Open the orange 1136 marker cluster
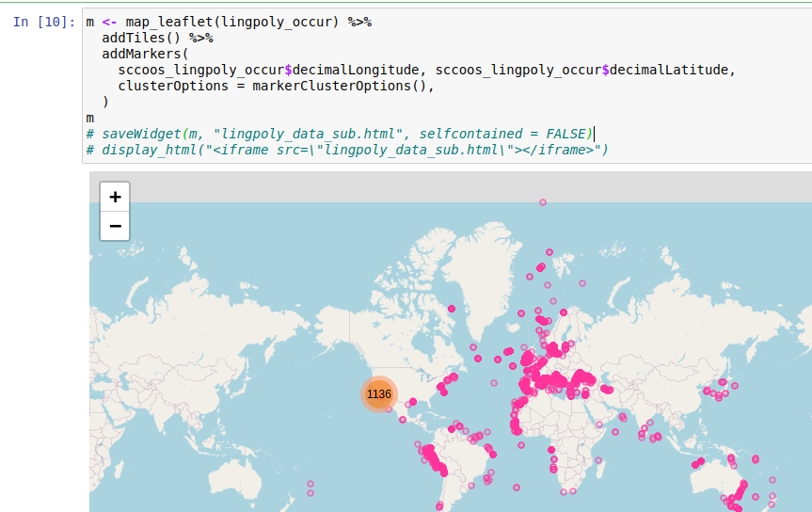The image size is (812, 512). click(x=379, y=394)
